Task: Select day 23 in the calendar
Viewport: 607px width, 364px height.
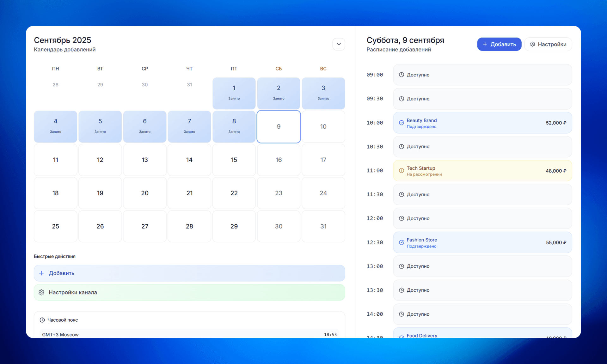Action: point(279,193)
